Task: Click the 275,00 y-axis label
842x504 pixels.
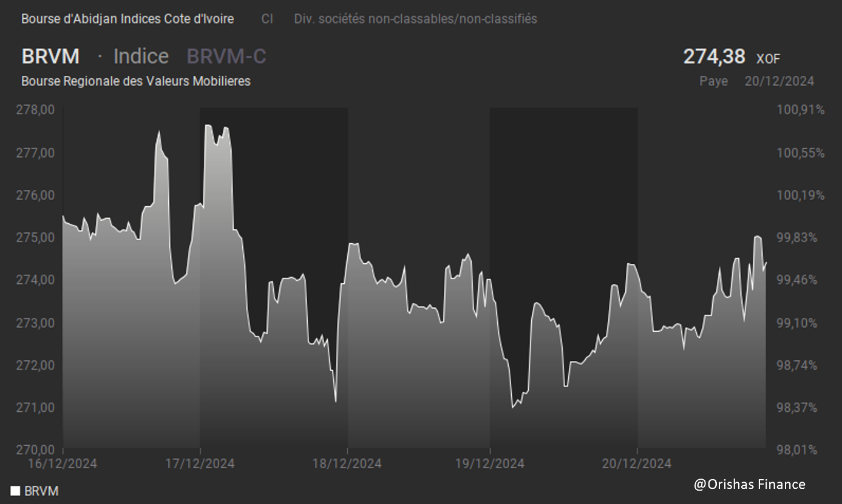Action: click(34, 237)
